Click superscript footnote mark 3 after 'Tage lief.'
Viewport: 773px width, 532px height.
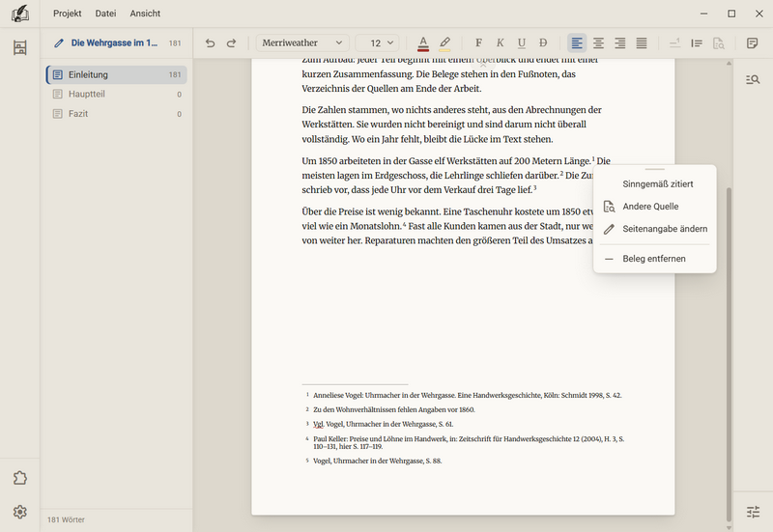click(535, 187)
